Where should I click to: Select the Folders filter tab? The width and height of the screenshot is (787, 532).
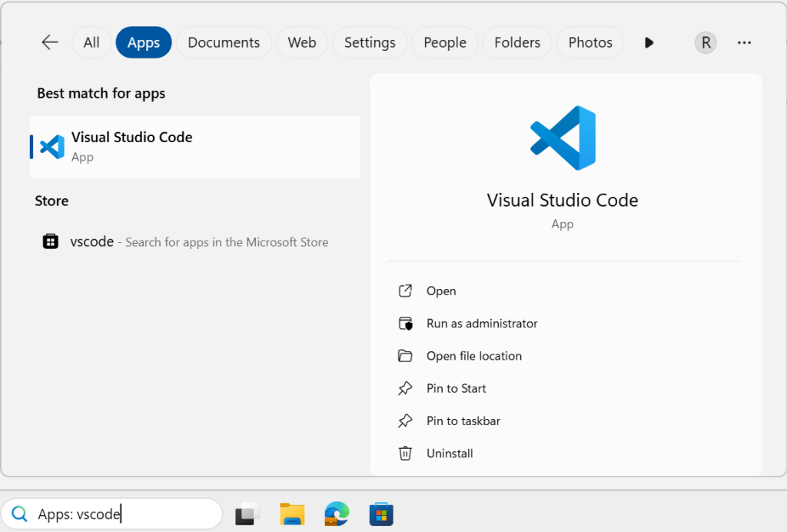point(517,42)
